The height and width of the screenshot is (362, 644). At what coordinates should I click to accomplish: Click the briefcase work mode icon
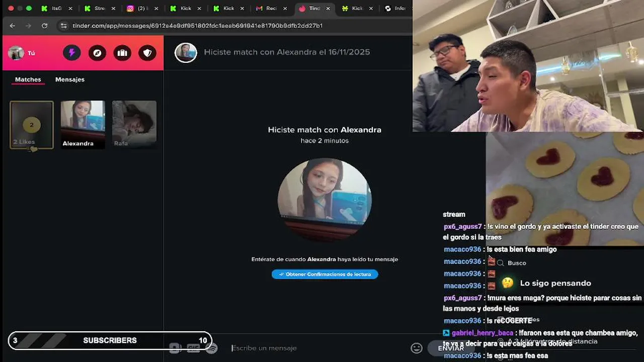[122, 53]
